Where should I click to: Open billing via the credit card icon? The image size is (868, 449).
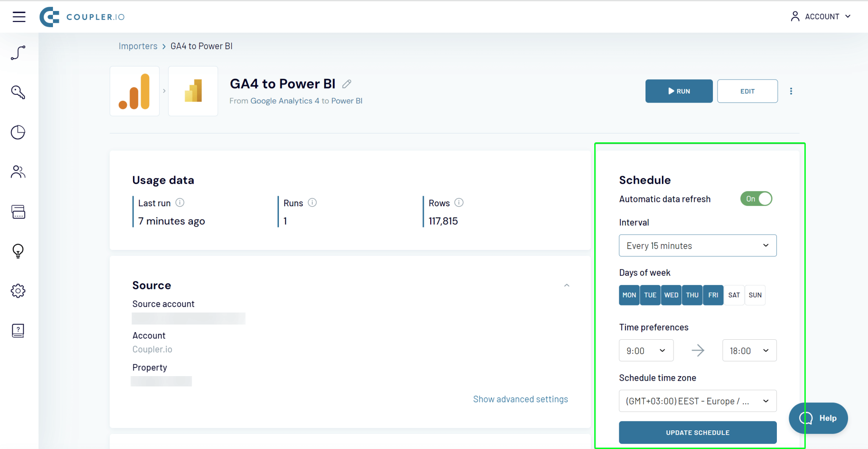point(17,212)
